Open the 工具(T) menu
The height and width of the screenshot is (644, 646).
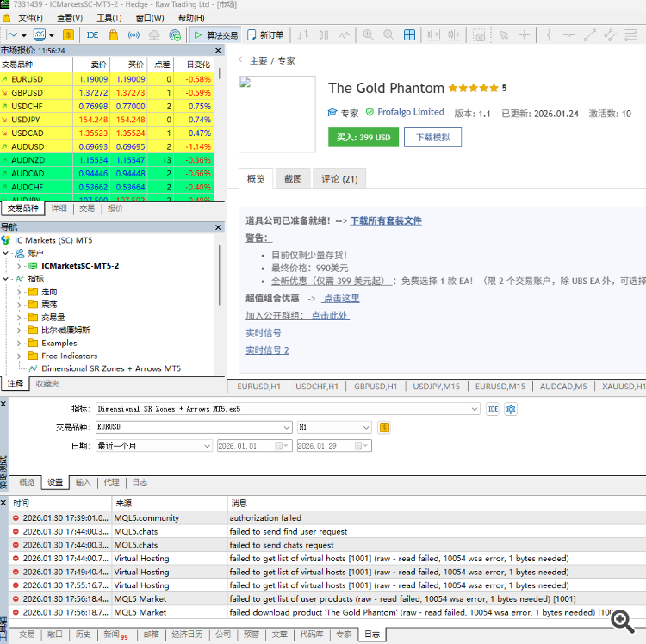pyautogui.click(x=109, y=17)
